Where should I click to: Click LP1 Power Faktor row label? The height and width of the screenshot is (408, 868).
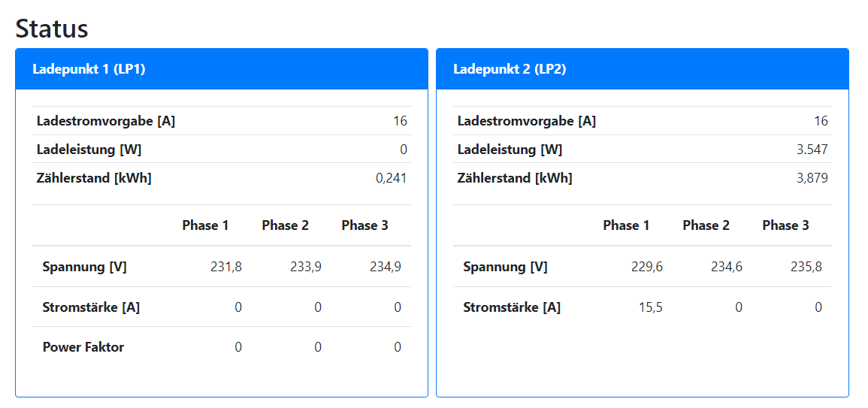83,347
